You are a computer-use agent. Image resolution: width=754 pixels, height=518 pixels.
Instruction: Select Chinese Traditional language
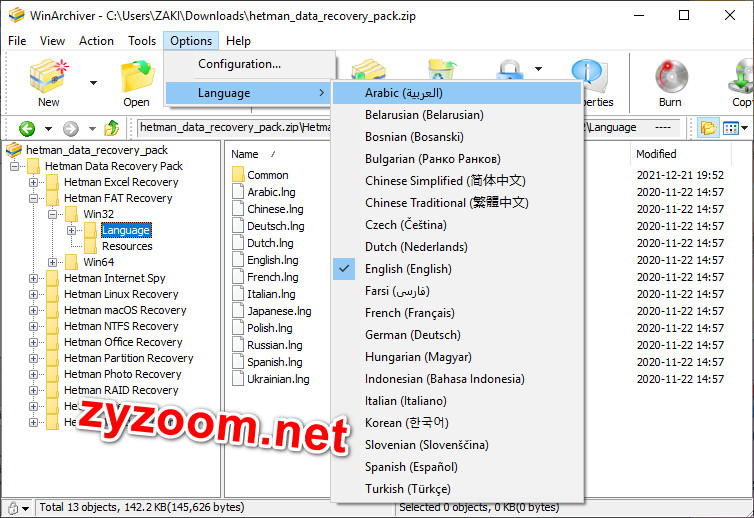click(x=457, y=203)
